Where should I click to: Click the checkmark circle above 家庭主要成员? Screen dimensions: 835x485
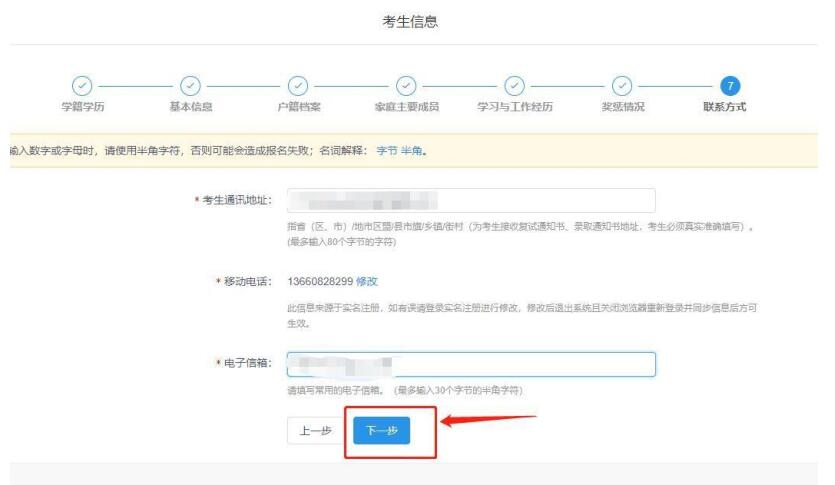[x=406, y=85]
